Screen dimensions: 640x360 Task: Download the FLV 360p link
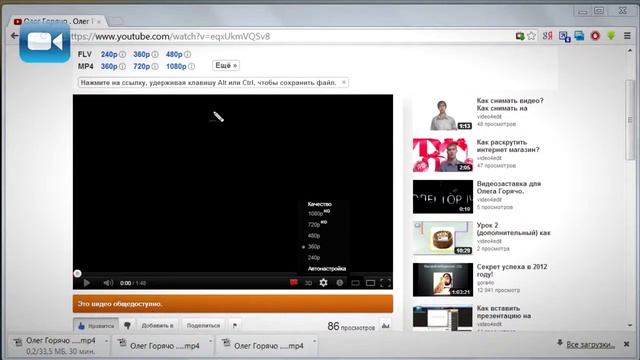(142, 54)
